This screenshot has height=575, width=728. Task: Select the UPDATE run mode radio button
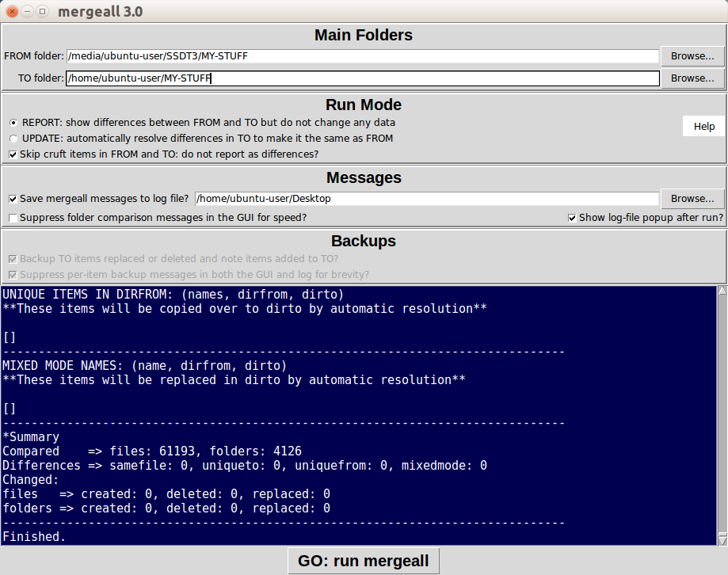13,139
